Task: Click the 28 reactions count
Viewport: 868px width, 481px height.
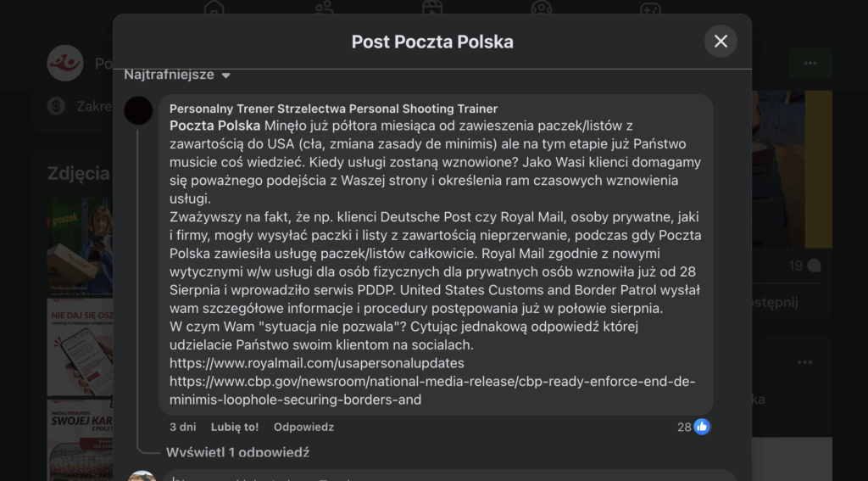Action: pyautogui.click(x=684, y=427)
